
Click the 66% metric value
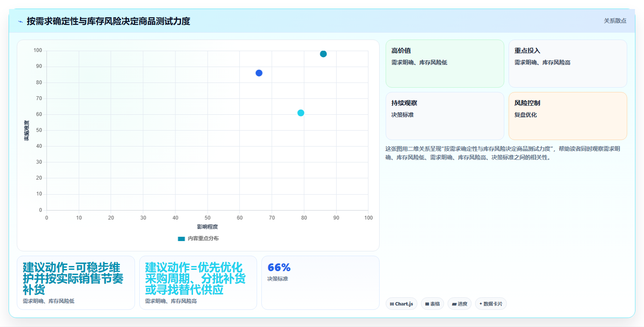[279, 267]
